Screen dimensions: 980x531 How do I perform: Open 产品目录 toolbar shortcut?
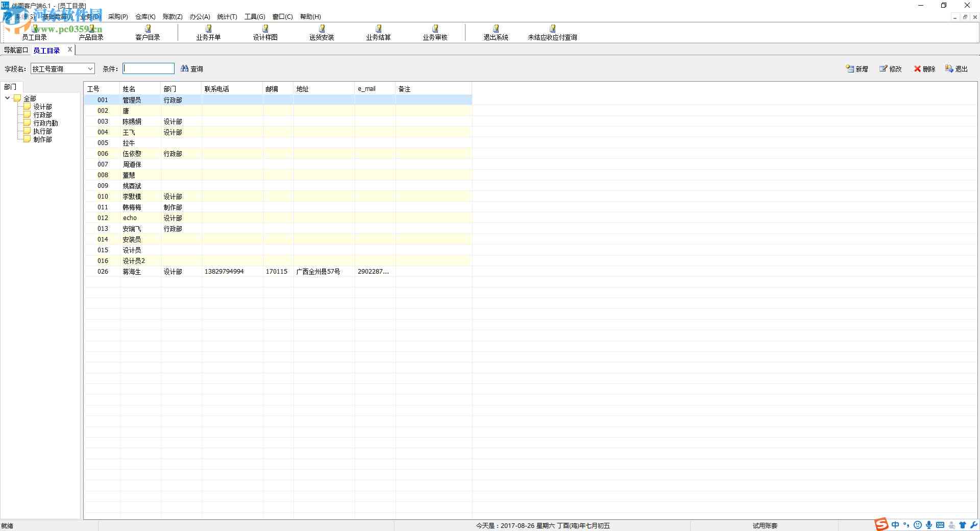point(91,33)
